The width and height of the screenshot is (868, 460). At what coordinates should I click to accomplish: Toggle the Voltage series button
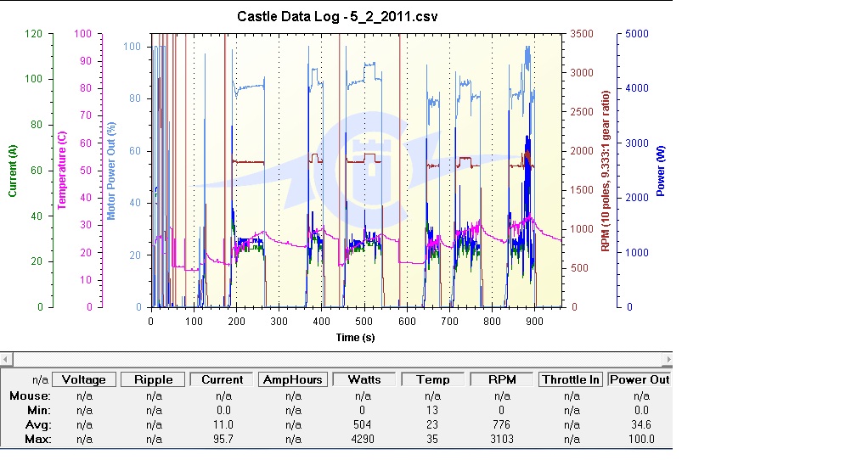pos(84,380)
